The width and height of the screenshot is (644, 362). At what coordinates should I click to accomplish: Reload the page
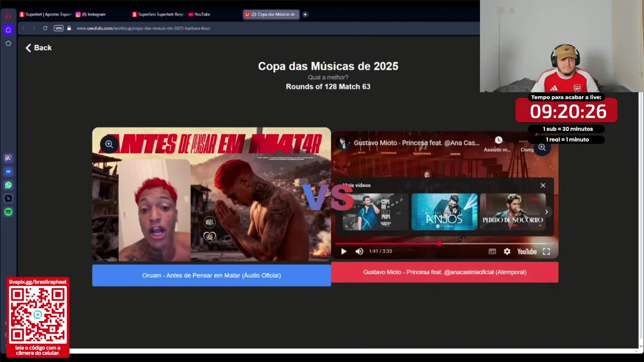point(45,28)
